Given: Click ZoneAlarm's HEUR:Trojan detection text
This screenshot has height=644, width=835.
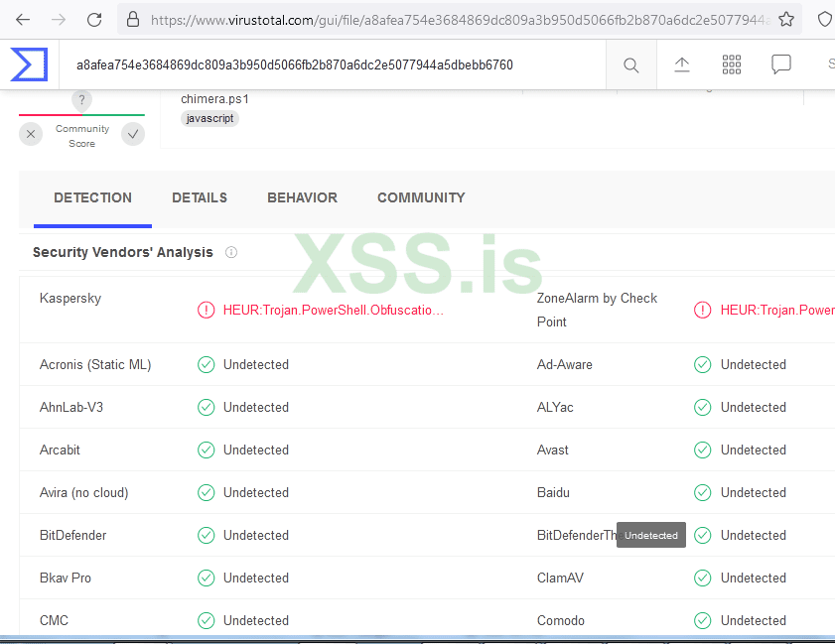Looking at the screenshot, I should [x=777, y=311].
